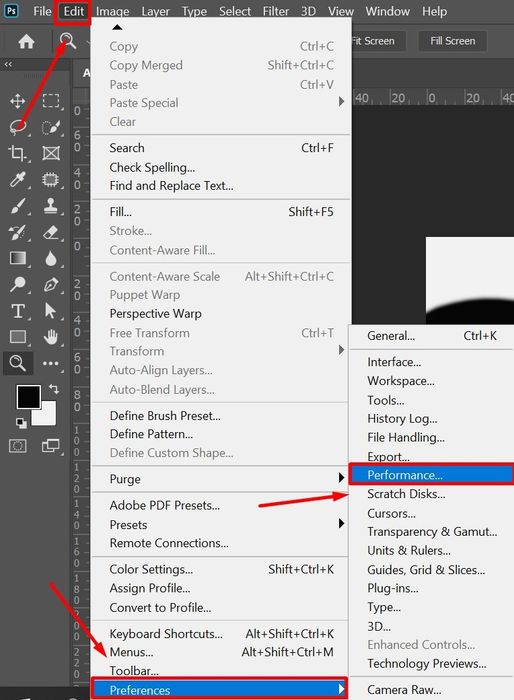Select the Rectangle shape tool

click(x=17, y=337)
